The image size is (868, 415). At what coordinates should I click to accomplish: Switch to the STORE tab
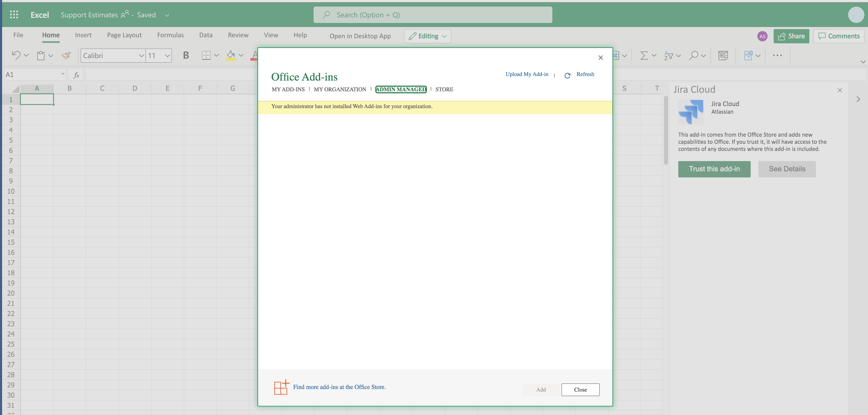tap(444, 89)
